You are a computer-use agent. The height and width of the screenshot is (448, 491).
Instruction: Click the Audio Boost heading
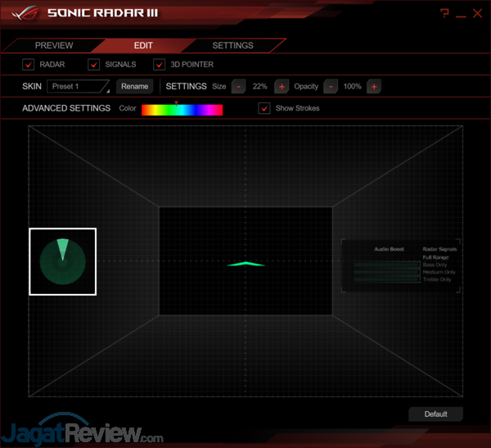(x=389, y=249)
